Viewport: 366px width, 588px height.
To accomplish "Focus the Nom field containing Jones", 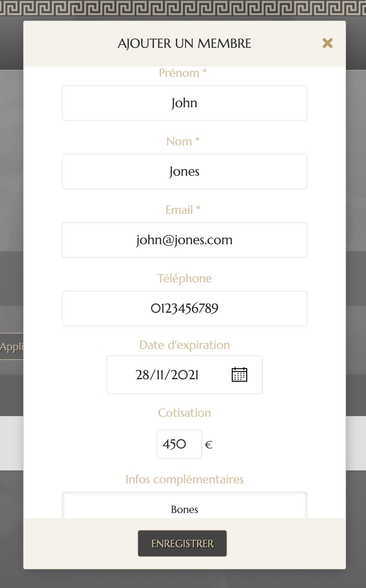I will [x=184, y=172].
